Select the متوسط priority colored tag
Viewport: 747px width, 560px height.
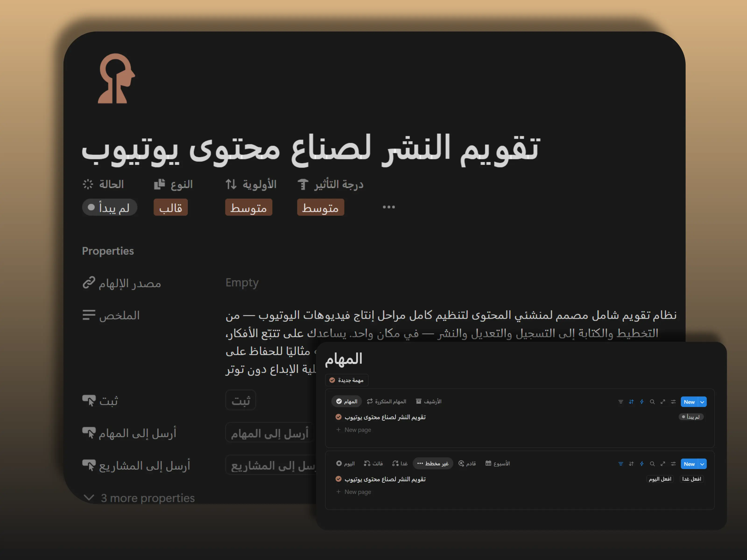[x=249, y=207]
